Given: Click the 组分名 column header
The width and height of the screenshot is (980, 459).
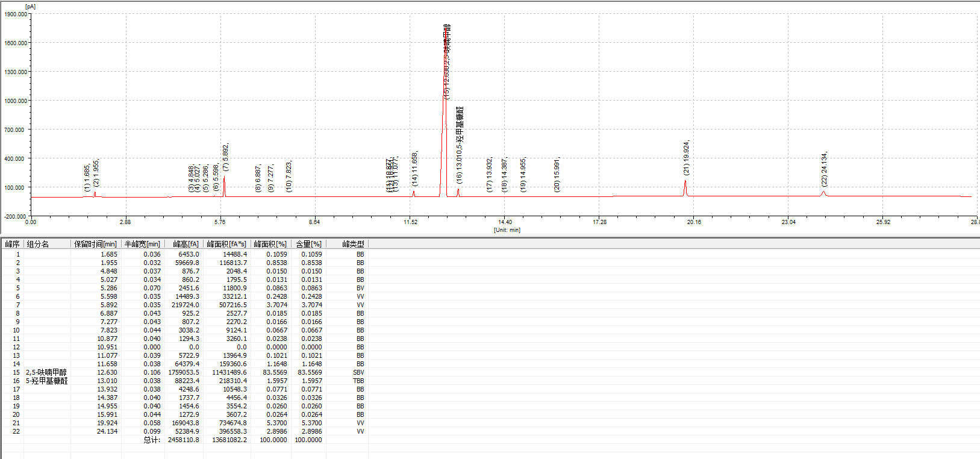Looking at the screenshot, I should point(37,244).
